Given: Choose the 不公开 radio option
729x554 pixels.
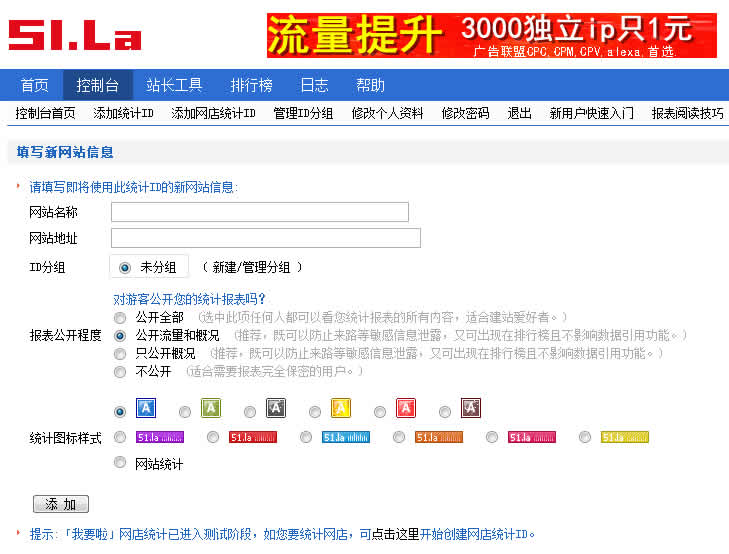Looking at the screenshot, I should tap(120, 371).
